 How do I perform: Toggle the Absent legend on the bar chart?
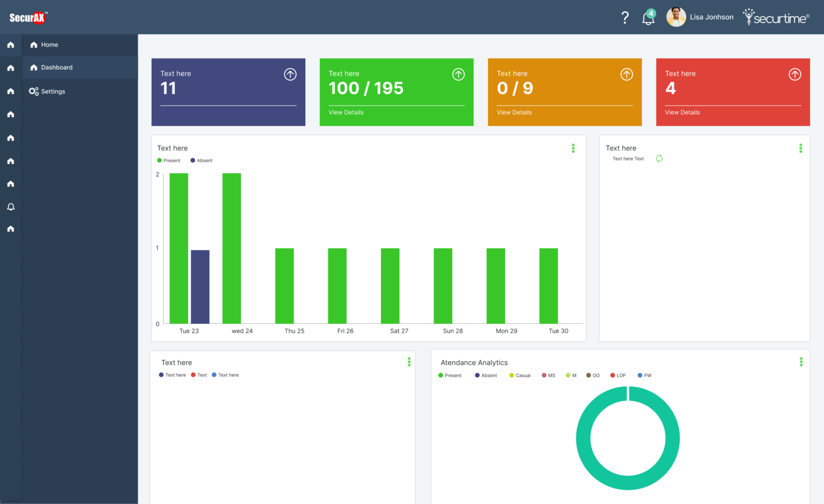point(201,160)
